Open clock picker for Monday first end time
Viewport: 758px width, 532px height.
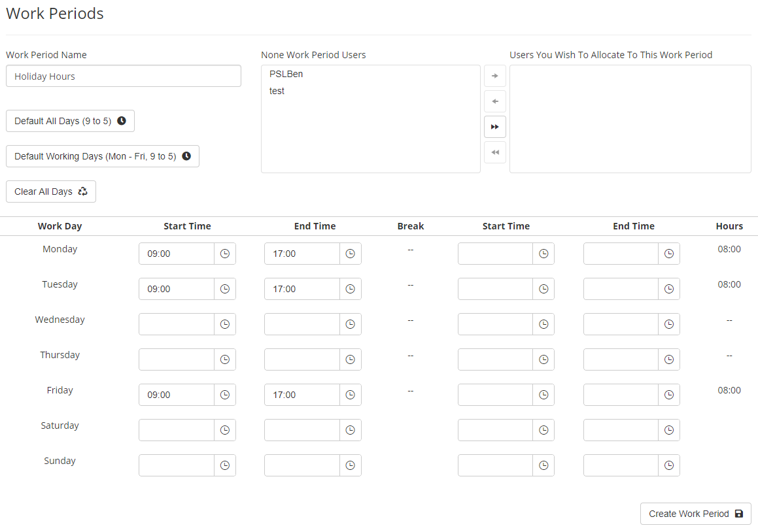(351, 254)
